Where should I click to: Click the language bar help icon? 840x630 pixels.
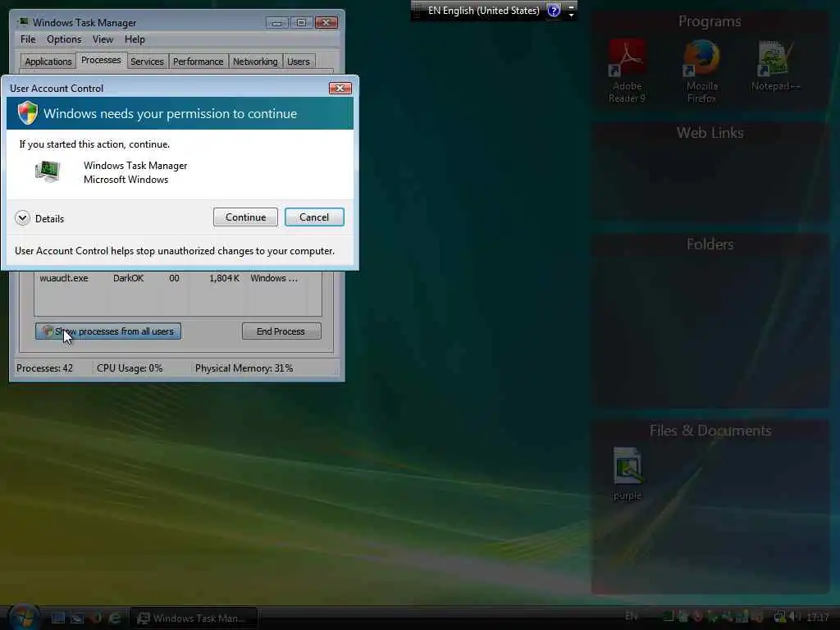coord(554,10)
